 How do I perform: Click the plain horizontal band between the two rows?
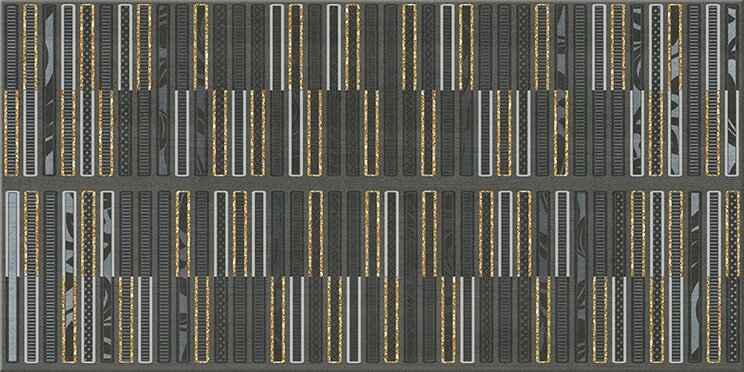[372, 183]
